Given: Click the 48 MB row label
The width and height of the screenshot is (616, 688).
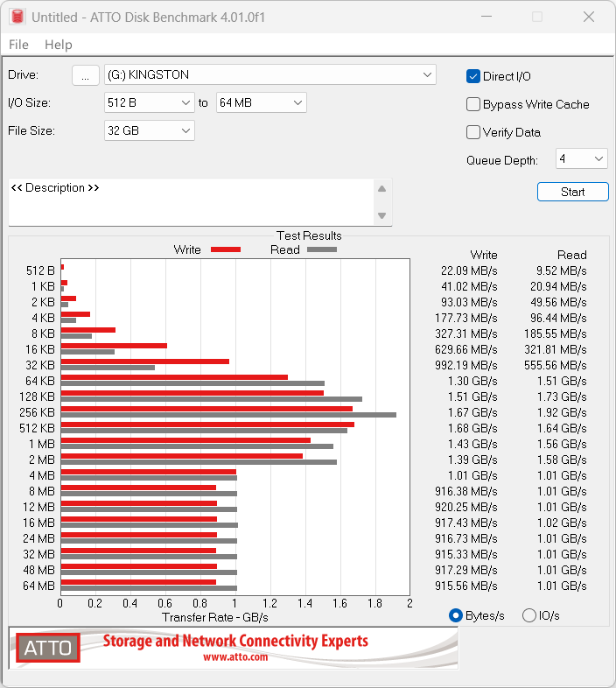Looking at the screenshot, I should (x=38, y=570).
